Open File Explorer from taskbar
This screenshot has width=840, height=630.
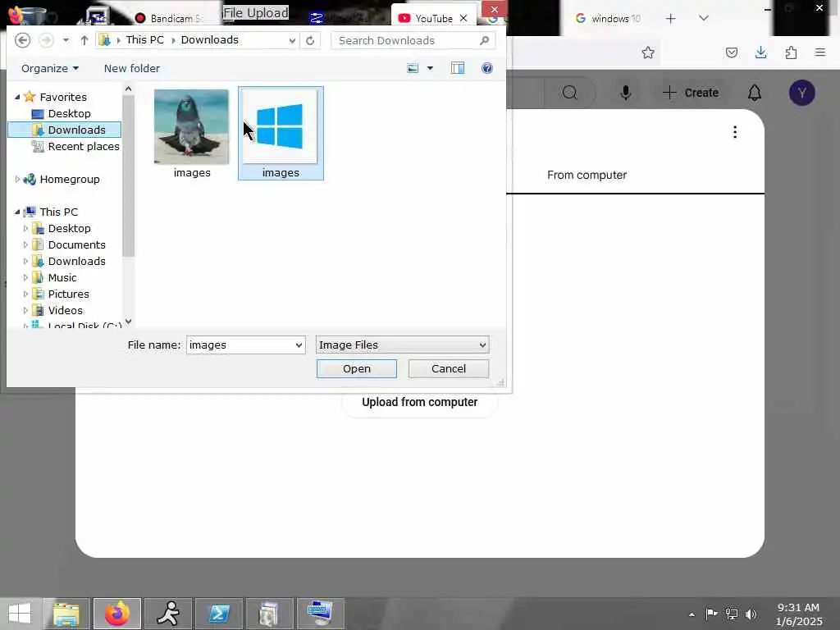pos(66,614)
